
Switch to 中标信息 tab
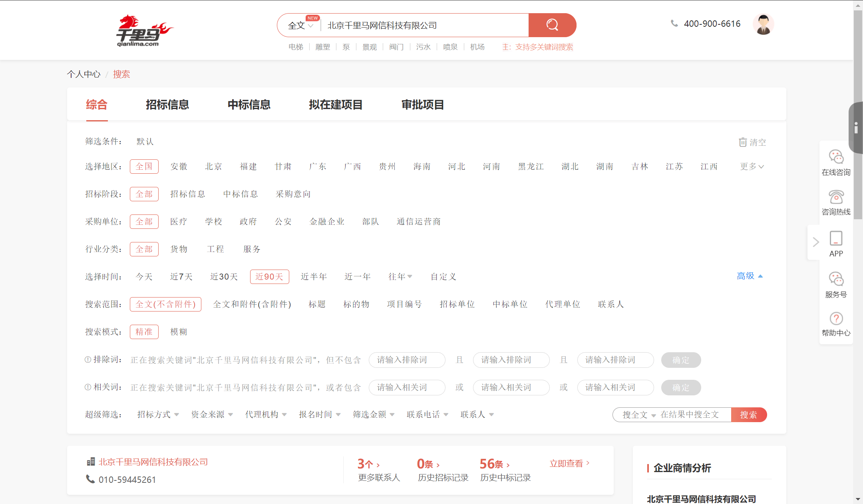pyautogui.click(x=249, y=105)
